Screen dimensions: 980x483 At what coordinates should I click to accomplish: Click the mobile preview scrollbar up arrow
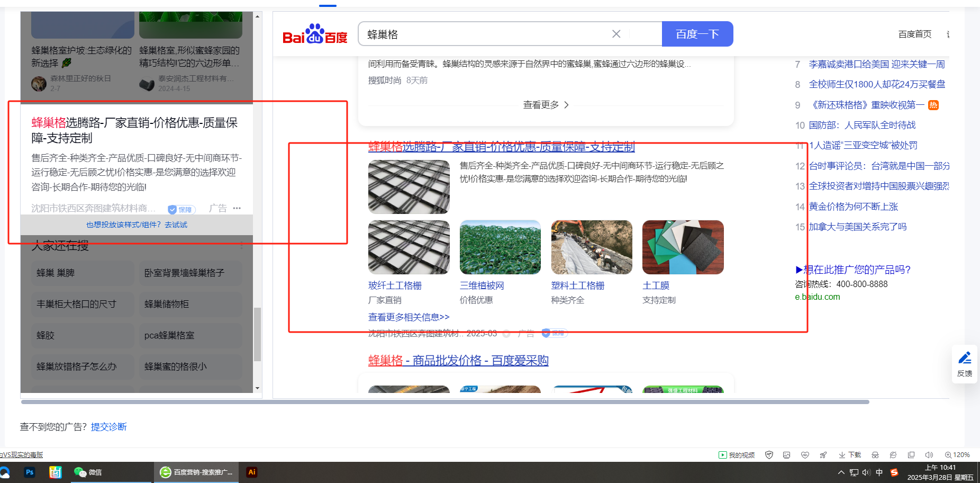click(x=257, y=16)
